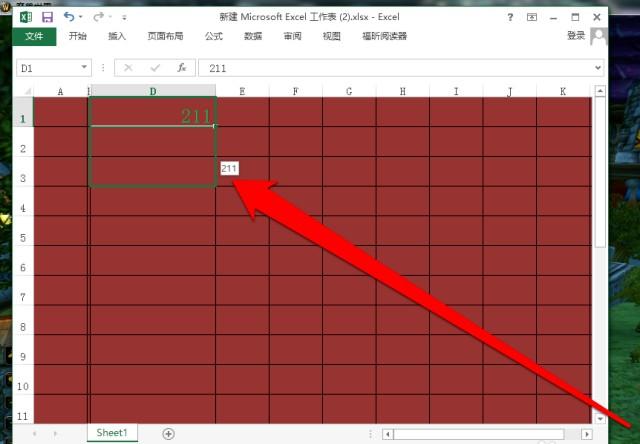Viewport: 640px width, 444px height.
Task: Cancel the formula entry with X
Action: (x=128, y=68)
